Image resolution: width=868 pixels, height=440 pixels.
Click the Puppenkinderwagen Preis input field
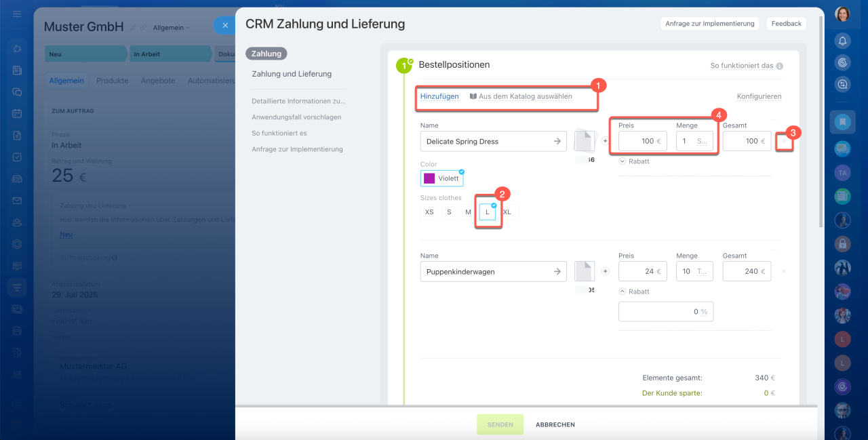[x=642, y=271]
